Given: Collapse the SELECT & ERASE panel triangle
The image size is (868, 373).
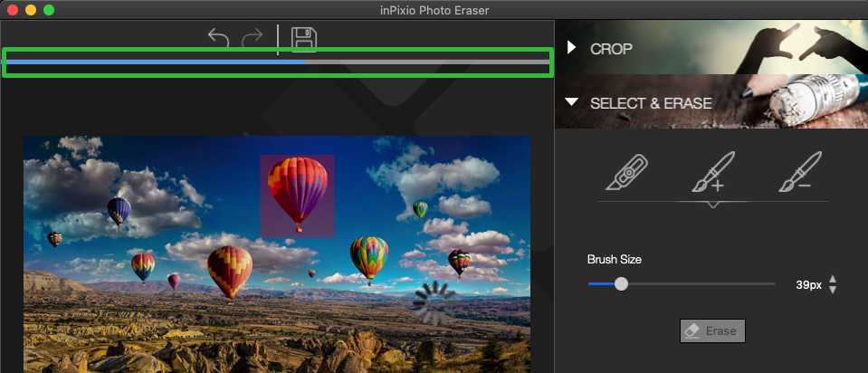Looking at the screenshot, I should [x=572, y=102].
